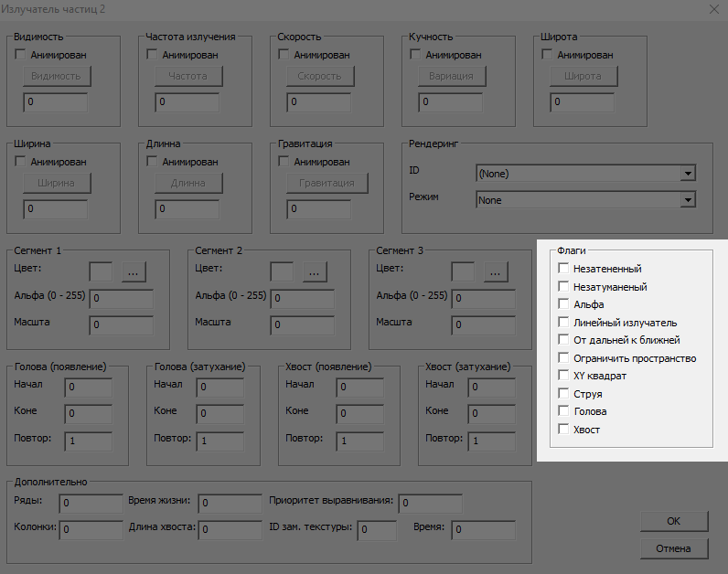This screenshot has width=728, height=574.
Task: Click the Сегмент 2 color swatch
Action: pos(282,272)
